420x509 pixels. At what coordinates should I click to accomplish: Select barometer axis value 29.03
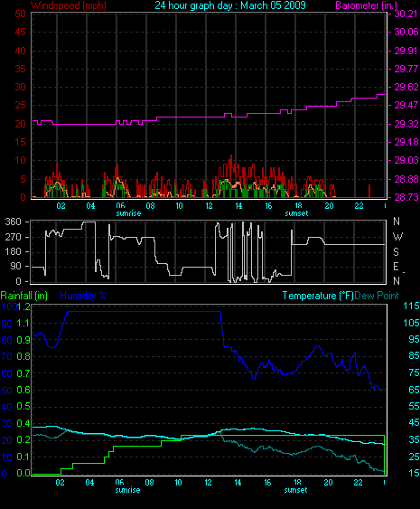(406, 160)
